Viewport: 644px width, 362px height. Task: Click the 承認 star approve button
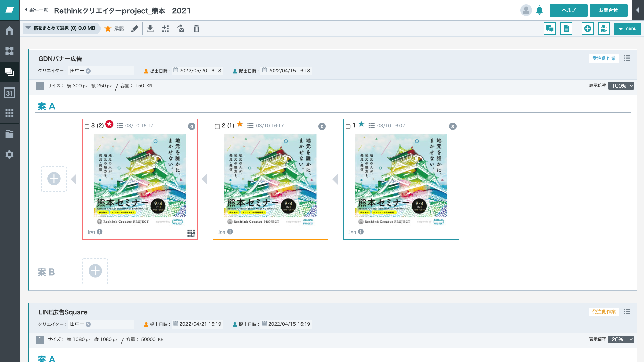[x=114, y=29]
